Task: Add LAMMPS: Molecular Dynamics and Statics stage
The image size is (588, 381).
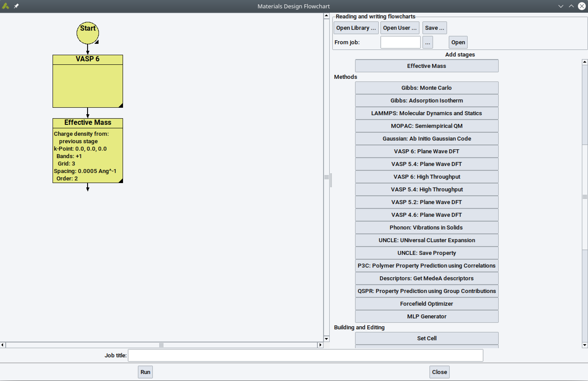Action: click(426, 113)
